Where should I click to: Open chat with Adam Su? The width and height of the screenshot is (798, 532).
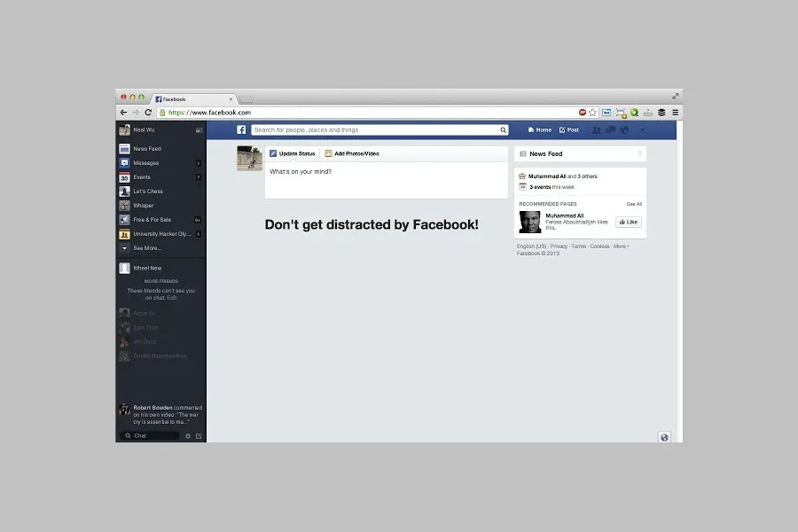pos(137,313)
